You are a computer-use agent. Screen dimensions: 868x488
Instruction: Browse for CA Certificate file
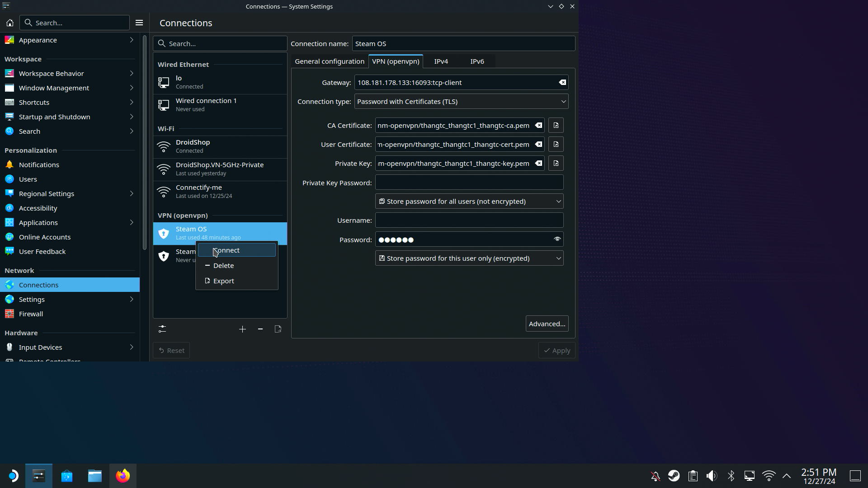(556, 126)
